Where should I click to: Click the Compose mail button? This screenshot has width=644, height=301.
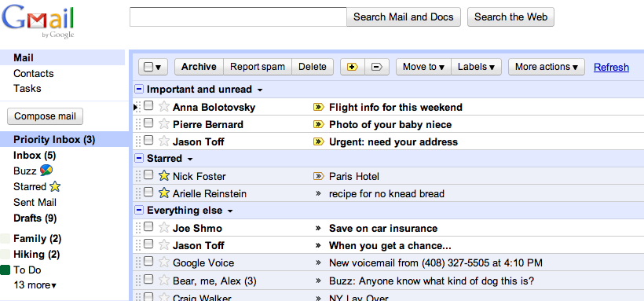46,116
